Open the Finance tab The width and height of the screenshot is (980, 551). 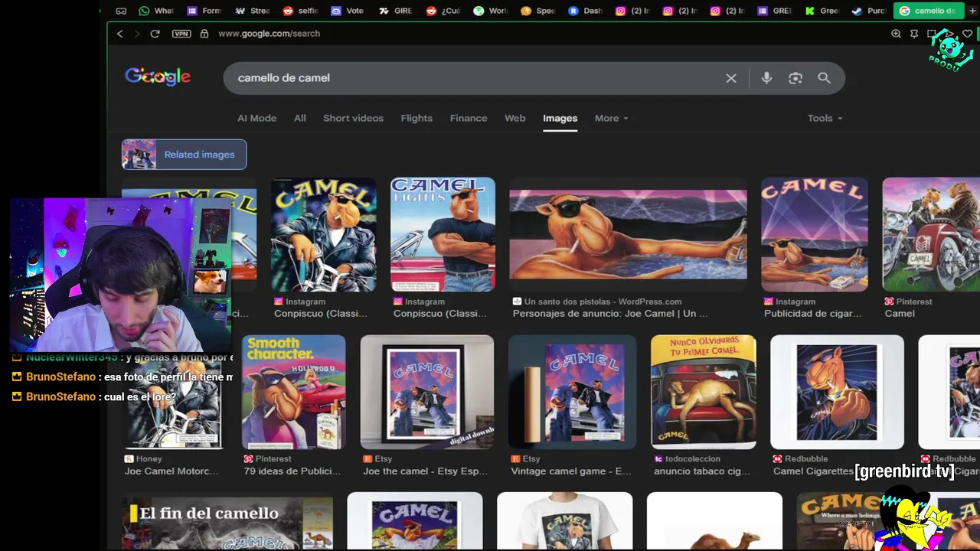(469, 118)
